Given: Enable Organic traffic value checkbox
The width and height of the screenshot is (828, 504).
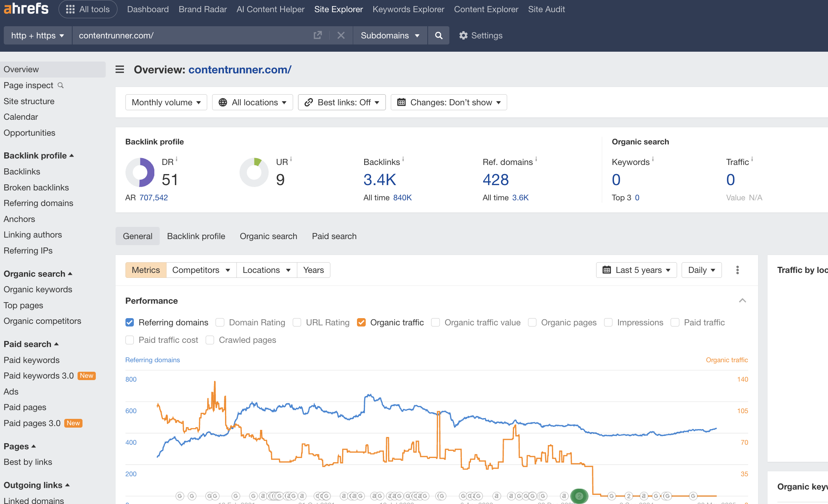Looking at the screenshot, I should coord(435,322).
